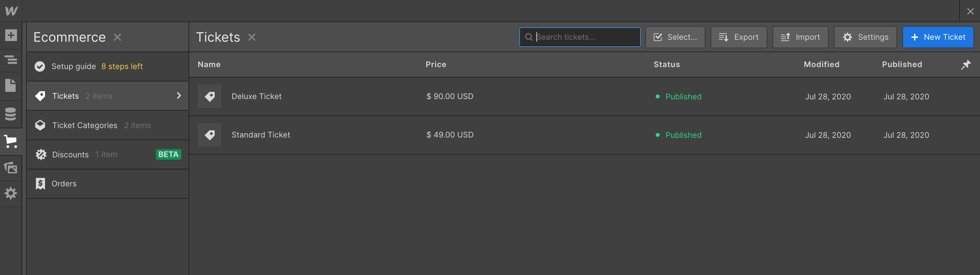The image size is (980, 275).
Task: Click the green Published status dot for Deluxe Ticket
Action: pyautogui.click(x=657, y=96)
